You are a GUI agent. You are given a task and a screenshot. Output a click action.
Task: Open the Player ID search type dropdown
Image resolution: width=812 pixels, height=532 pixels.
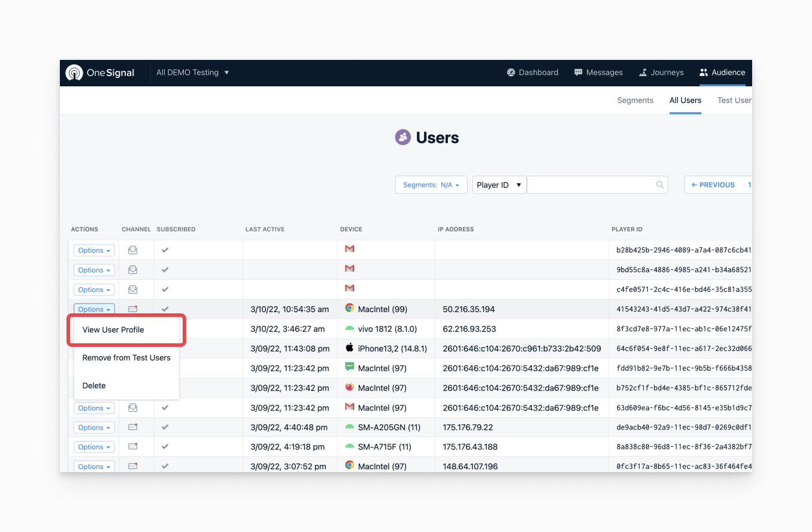point(499,185)
